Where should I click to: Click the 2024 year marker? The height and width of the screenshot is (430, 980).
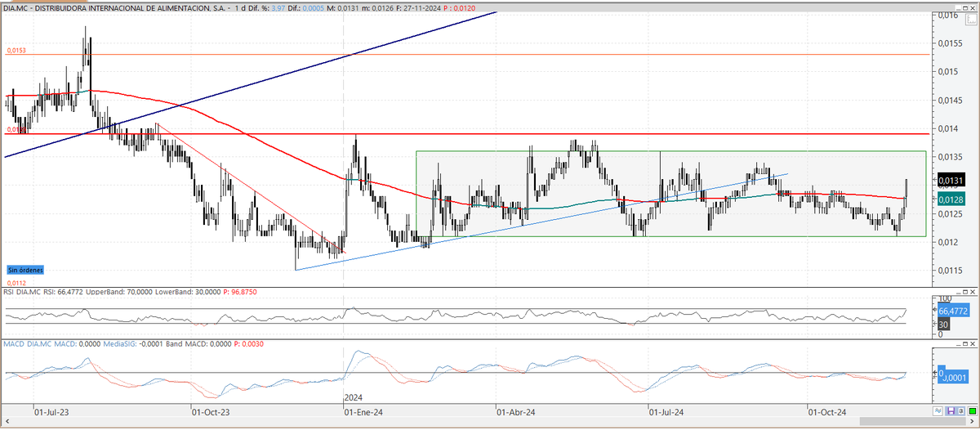pos(353,397)
